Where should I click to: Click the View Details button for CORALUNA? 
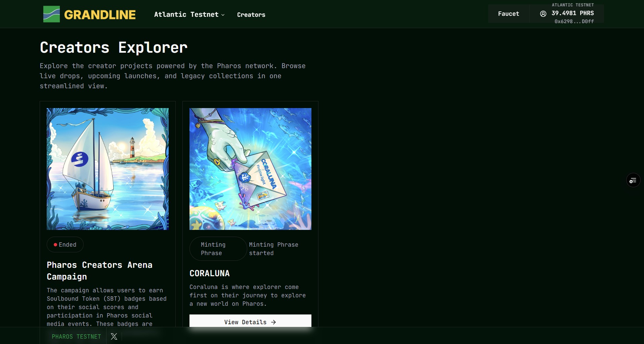[x=250, y=322]
